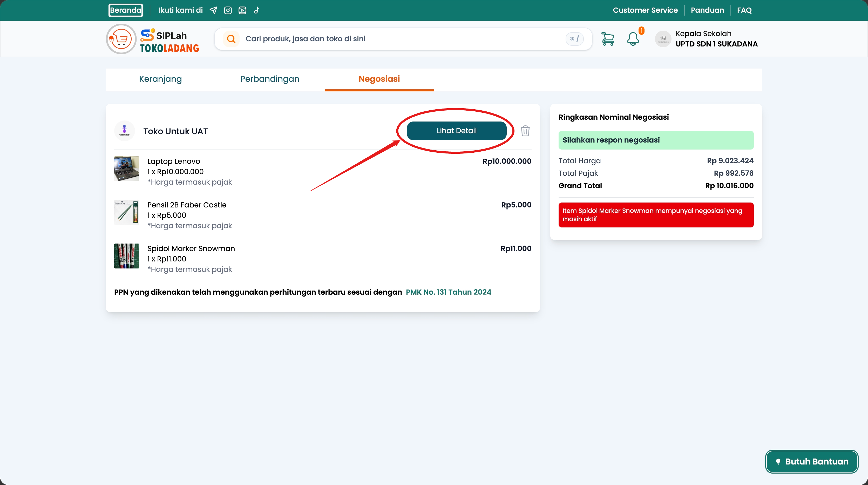Focus the product search field
868x485 pixels.
403,39
